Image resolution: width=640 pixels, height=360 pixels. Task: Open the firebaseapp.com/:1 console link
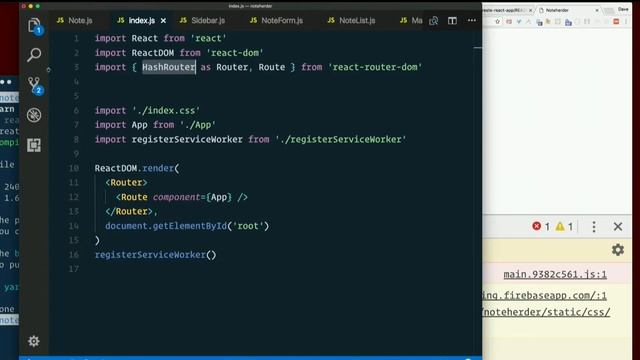pos(544,295)
